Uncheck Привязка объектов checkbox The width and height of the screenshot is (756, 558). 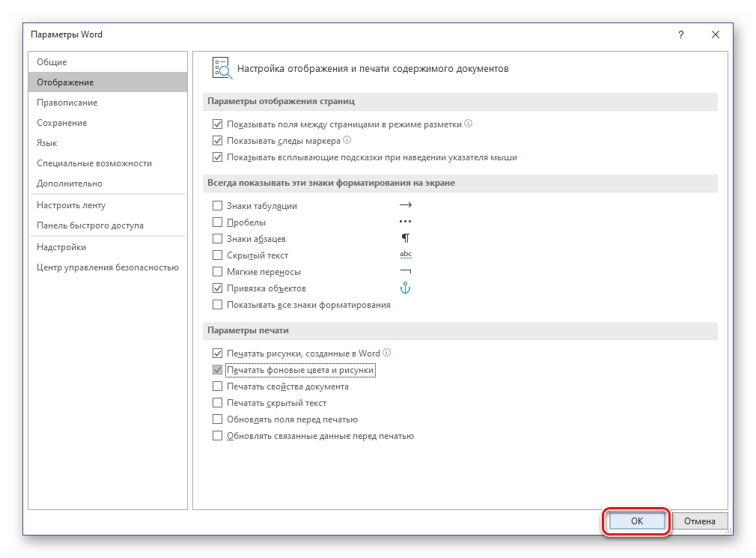tap(218, 288)
